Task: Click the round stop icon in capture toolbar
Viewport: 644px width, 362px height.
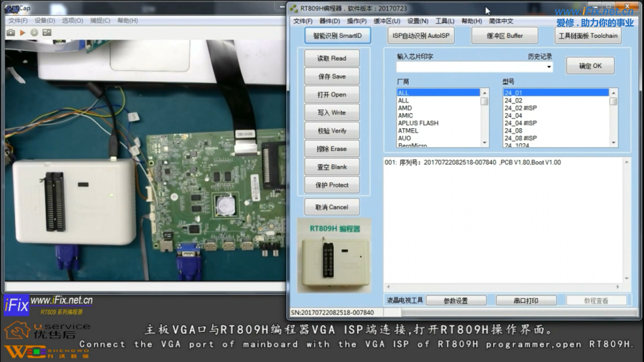Action: click(34, 32)
